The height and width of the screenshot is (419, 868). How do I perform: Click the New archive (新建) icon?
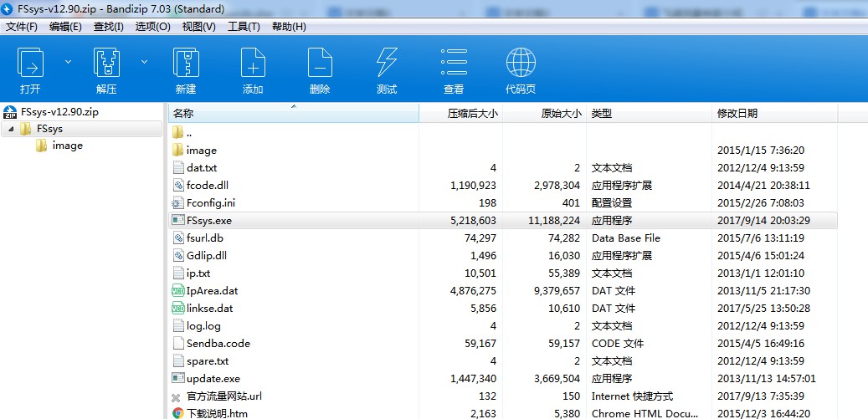click(x=186, y=64)
